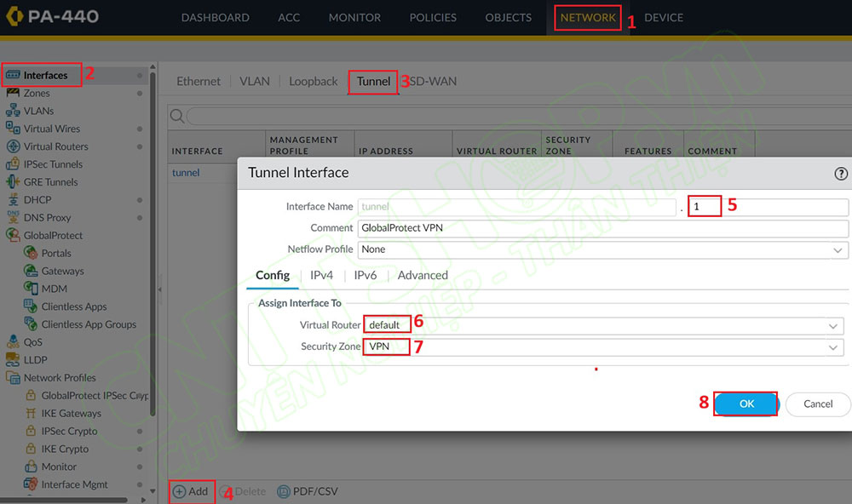Click the GRE Tunnels icon
Screen dimensions: 852x504
coord(13,182)
